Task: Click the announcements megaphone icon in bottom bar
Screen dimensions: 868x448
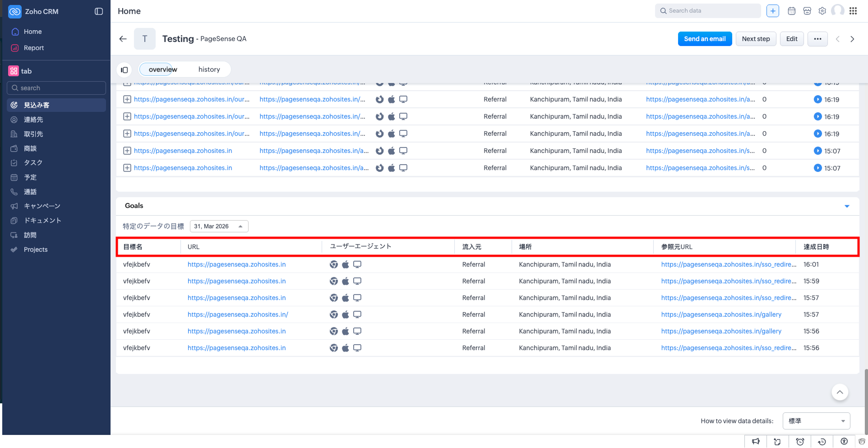Action: (756, 442)
